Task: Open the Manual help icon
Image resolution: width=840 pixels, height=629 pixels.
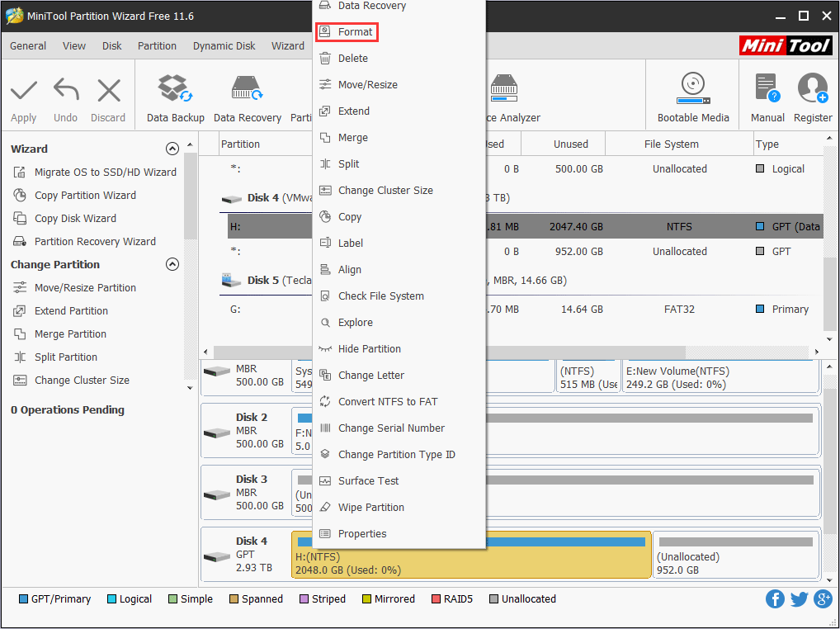Action: pos(767,95)
